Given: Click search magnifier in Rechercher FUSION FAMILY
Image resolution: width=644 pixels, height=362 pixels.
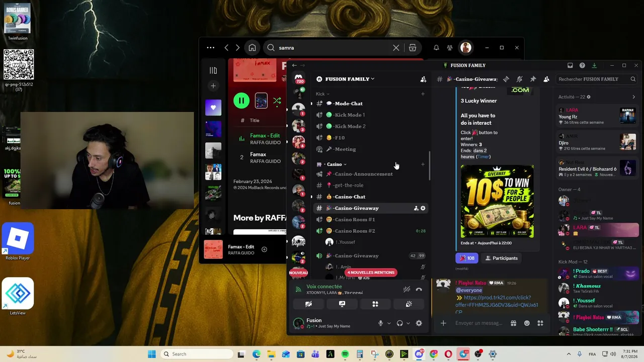Looking at the screenshot, I should coord(633,79).
